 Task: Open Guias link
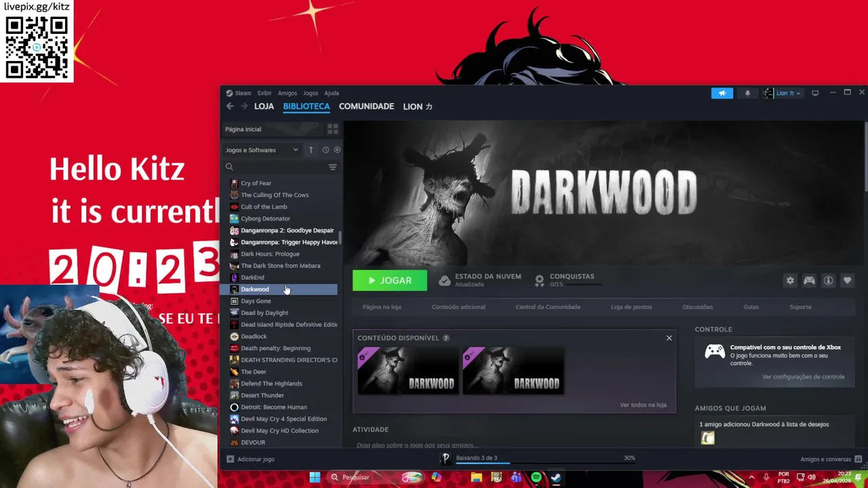(x=751, y=307)
